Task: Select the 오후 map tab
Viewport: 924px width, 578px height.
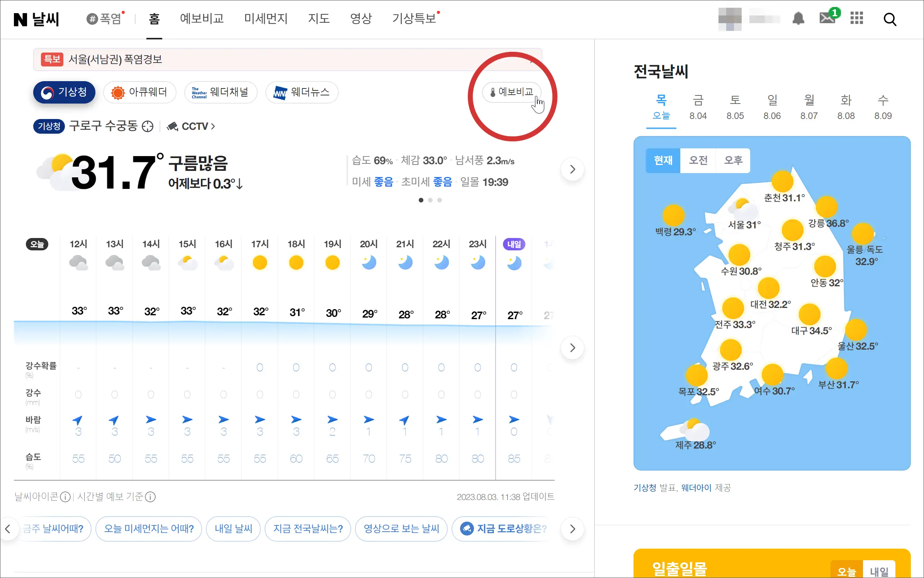Action: point(733,160)
